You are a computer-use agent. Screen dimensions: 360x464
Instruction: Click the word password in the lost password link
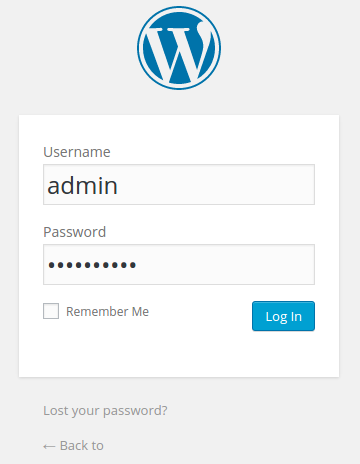(135, 411)
